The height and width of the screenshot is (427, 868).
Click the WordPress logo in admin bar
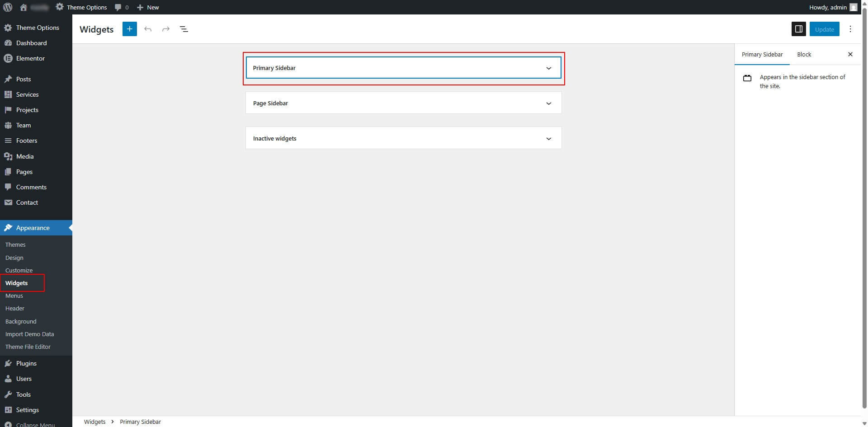pos(8,7)
